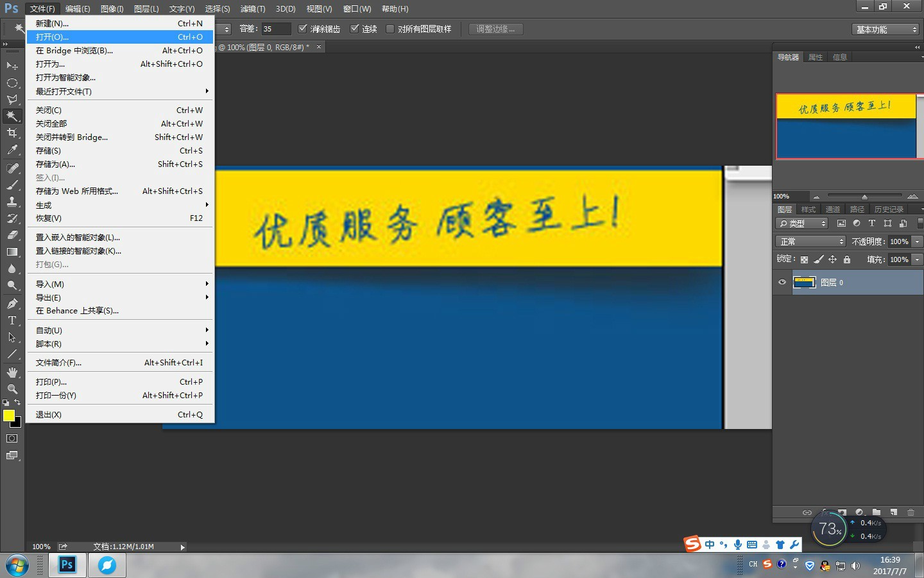Create a new group with folder icon
The image size is (924, 578).
coord(877,512)
